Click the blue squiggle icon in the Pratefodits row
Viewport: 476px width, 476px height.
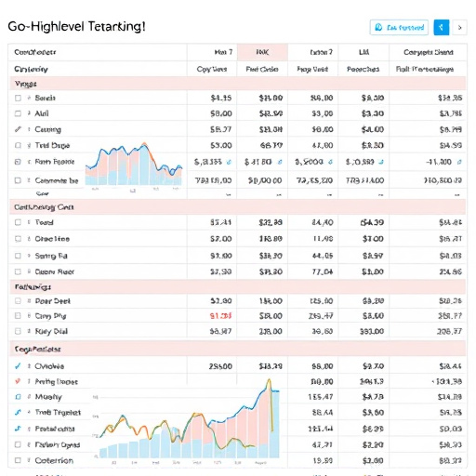18,429
